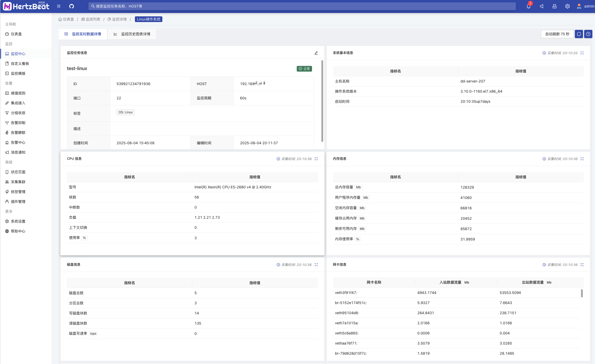Viewport: 595px width, 364px height.
Task: Click the pencil edit icon in 监控任务信息
Action: click(x=316, y=53)
